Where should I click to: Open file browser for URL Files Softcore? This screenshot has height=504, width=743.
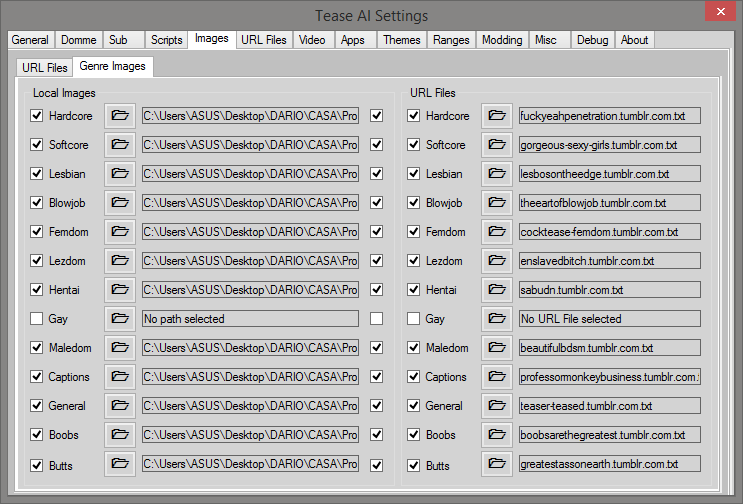point(497,144)
